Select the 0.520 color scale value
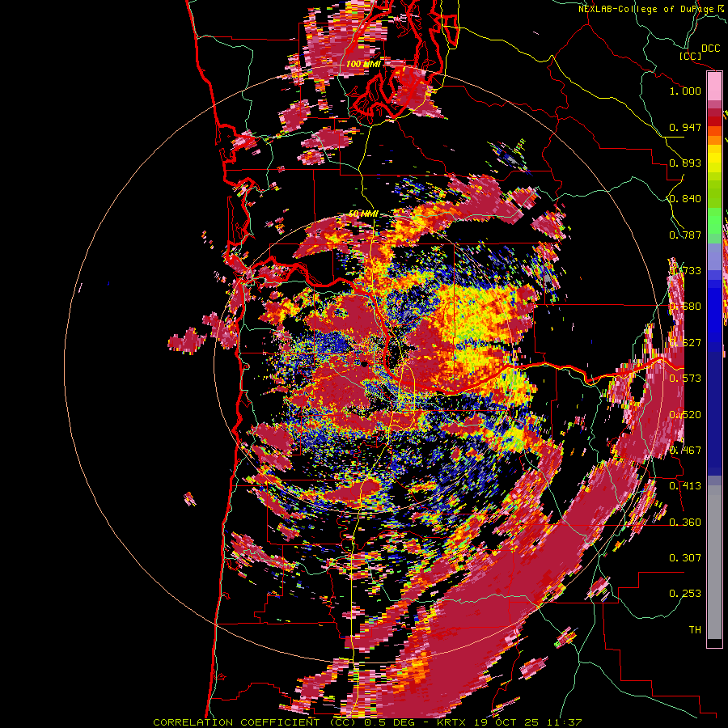728x728 pixels. [x=685, y=415]
